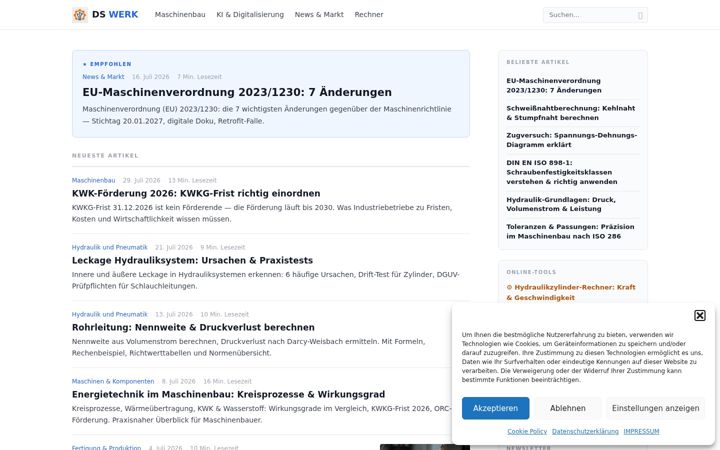The width and height of the screenshot is (720, 450).
Task: Click the 'ONLINE-TOOLS' sidebar heading
Action: coord(531,272)
